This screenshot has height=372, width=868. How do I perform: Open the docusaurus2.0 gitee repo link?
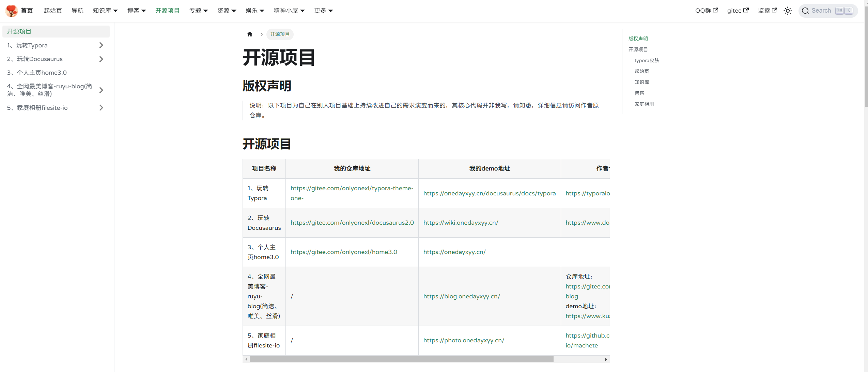pyautogui.click(x=352, y=223)
